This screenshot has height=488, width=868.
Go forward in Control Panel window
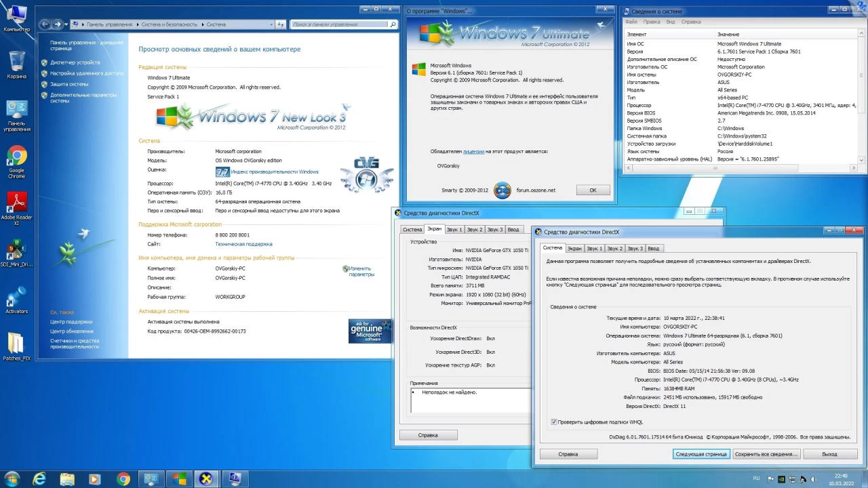pos(58,24)
